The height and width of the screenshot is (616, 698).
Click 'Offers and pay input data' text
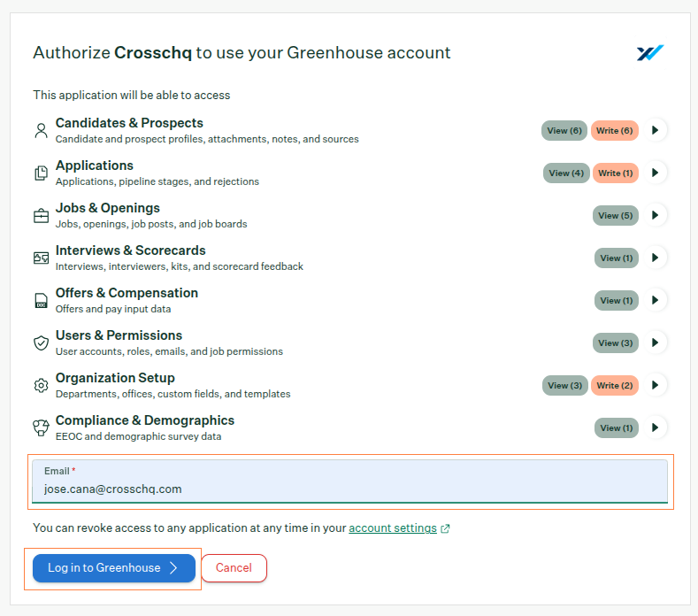coord(113,309)
